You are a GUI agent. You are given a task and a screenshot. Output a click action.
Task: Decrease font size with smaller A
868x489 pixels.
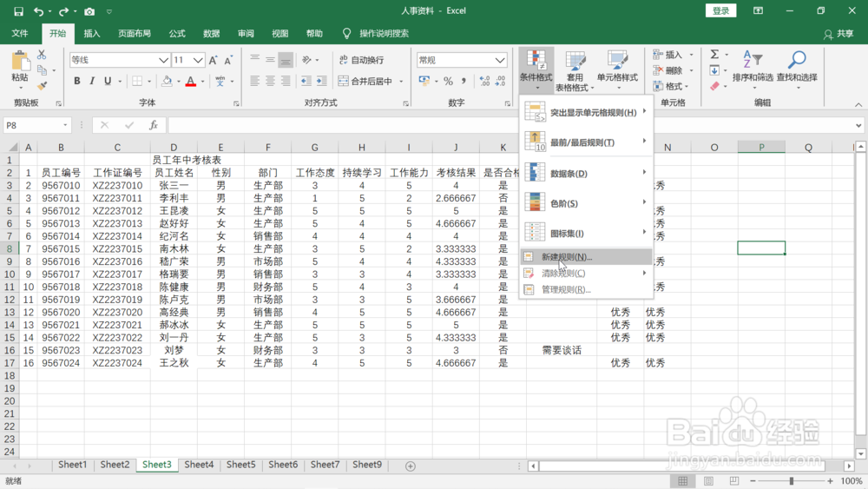pyautogui.click(x=228, y=60)
